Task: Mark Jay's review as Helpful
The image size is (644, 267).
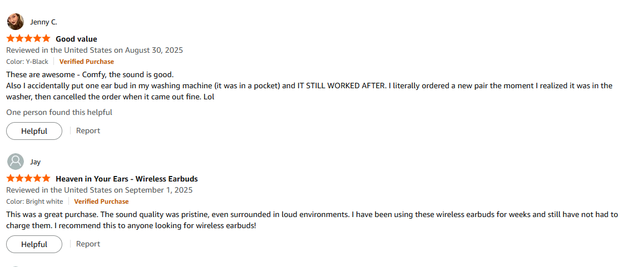Action: pos(34,244)
